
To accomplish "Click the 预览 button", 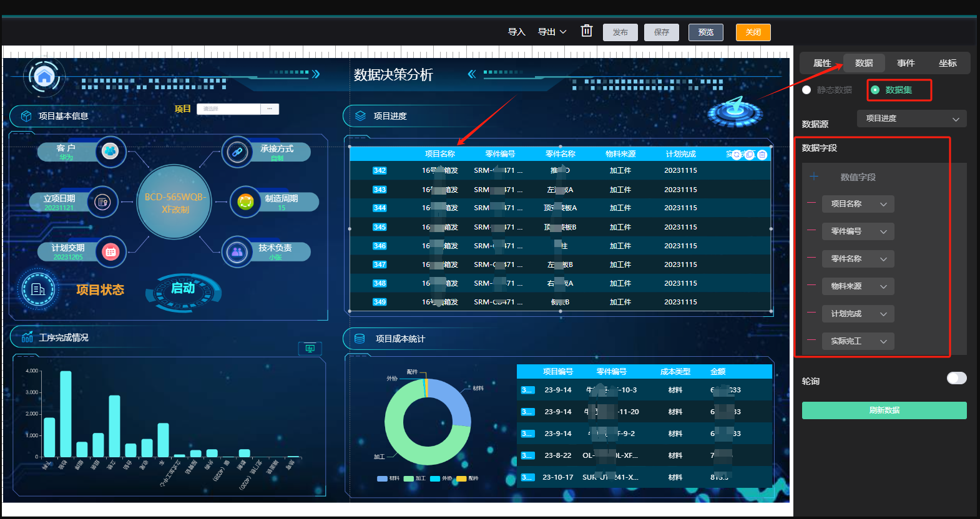I will (x=706, y=32).
